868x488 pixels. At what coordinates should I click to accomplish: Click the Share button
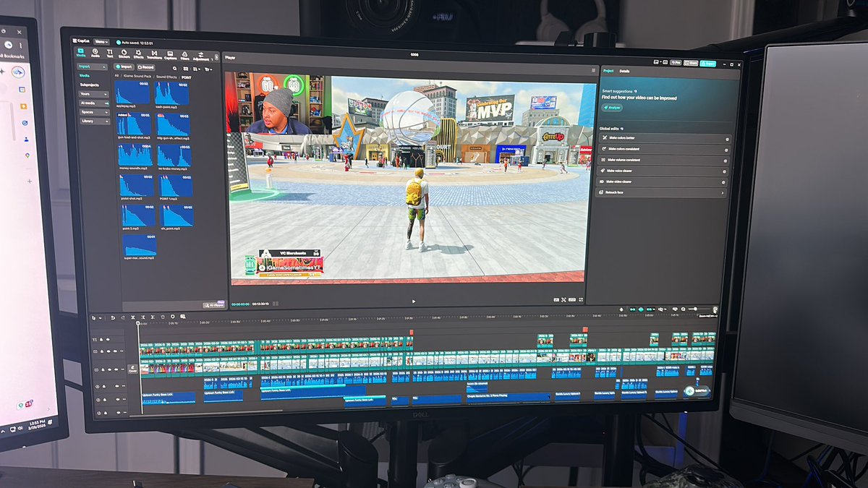[691, 63]
